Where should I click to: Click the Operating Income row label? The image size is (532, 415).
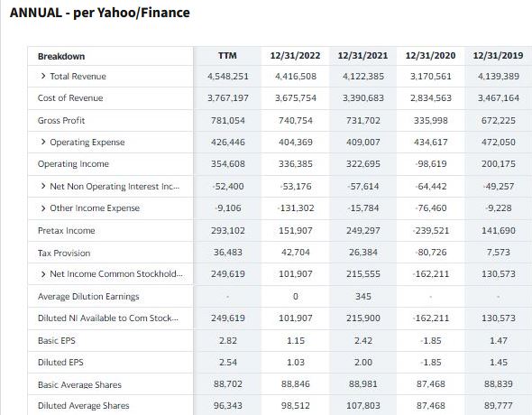tap(73, 164)
